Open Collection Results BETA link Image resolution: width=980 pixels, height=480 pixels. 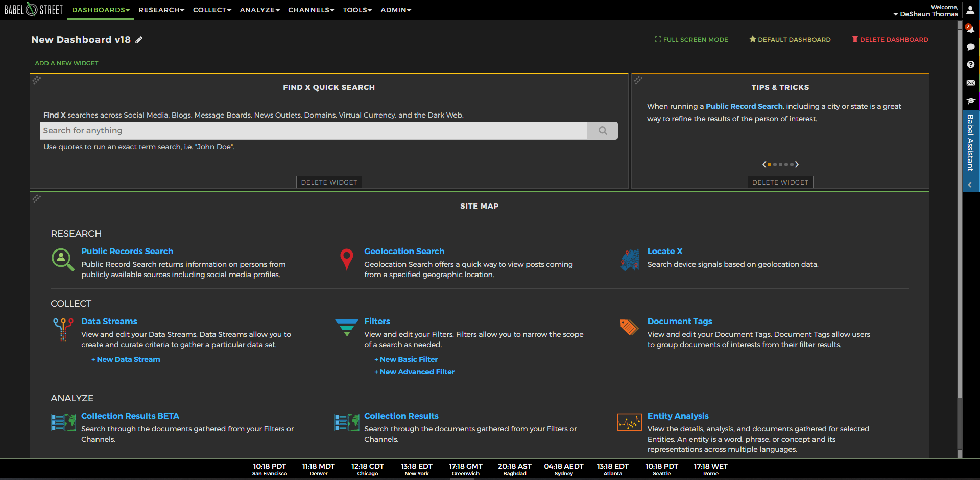coord(130,416)
